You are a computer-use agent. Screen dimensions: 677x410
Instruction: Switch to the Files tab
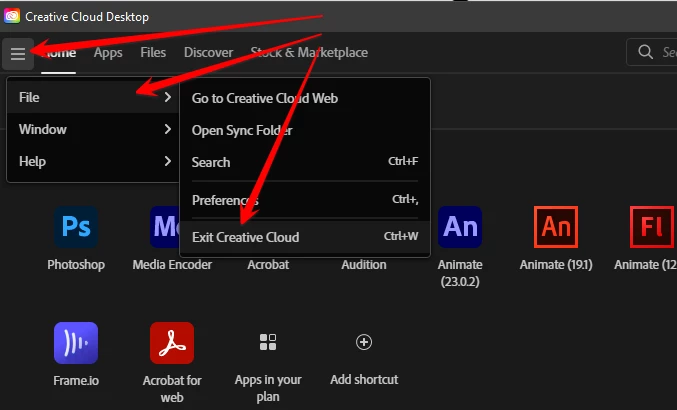(153, 52)
